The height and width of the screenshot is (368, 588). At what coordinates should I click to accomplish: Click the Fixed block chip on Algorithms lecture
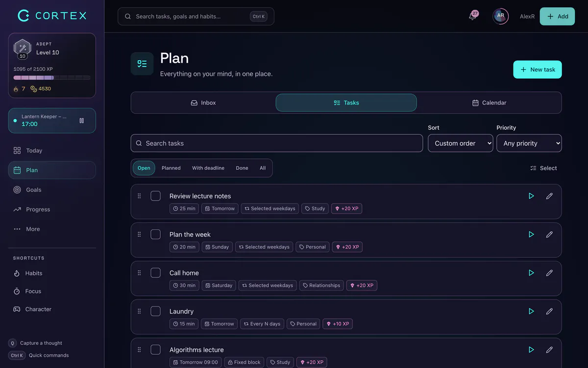244,362
